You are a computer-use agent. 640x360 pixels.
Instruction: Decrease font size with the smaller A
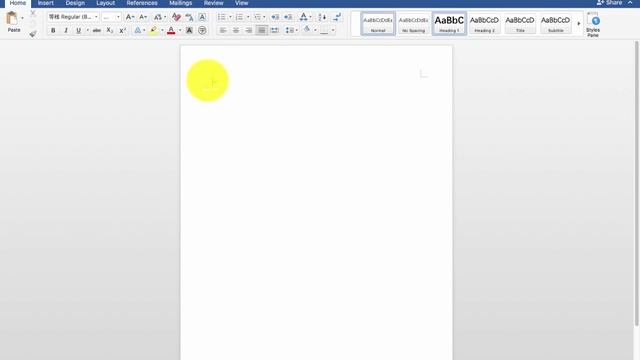[143, 17]
